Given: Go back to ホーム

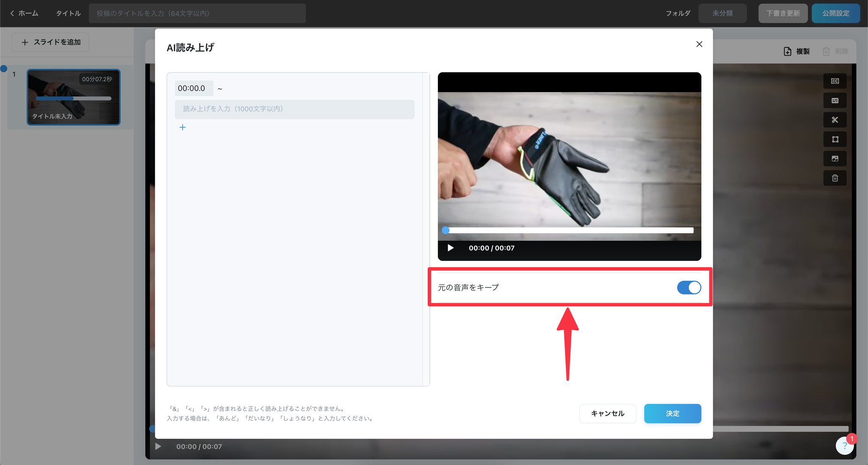Looking at the screenshot, I should pyautogui.click(x=24, y=14).
